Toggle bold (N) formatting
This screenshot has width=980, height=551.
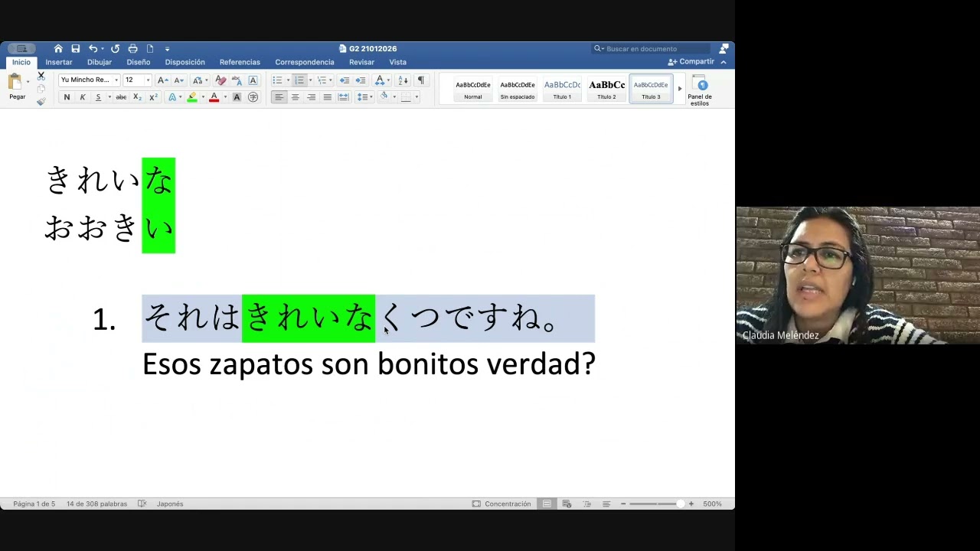click(67, 97)
